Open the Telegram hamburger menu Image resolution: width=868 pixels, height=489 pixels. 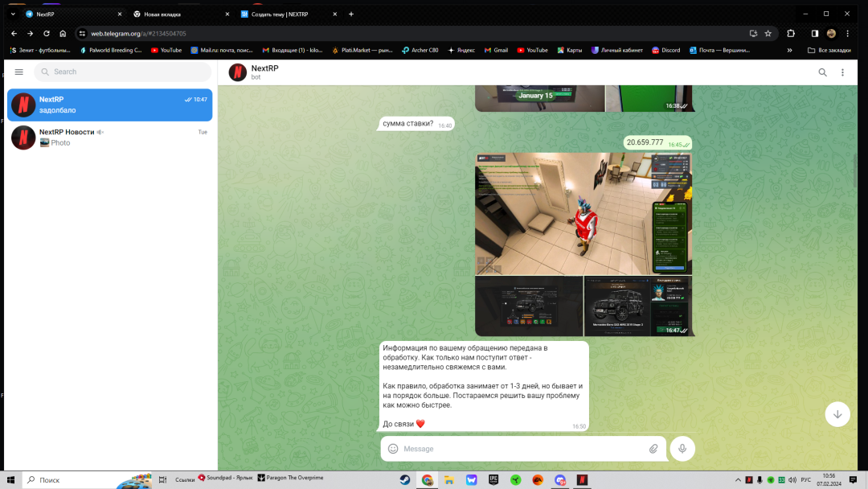pos(18,72)
